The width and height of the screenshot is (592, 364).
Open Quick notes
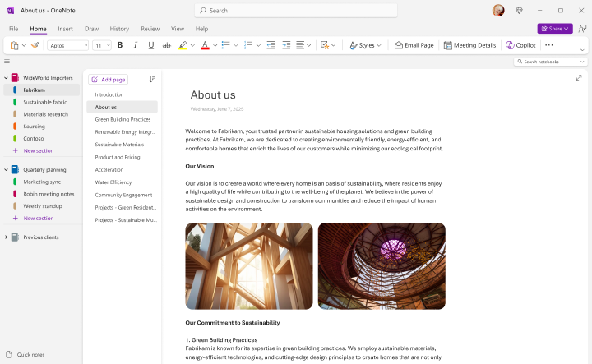[x=25, y=355]
